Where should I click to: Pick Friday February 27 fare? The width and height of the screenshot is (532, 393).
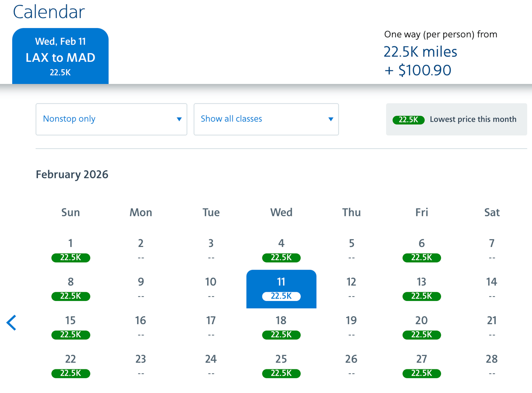(x=422, y=366)
